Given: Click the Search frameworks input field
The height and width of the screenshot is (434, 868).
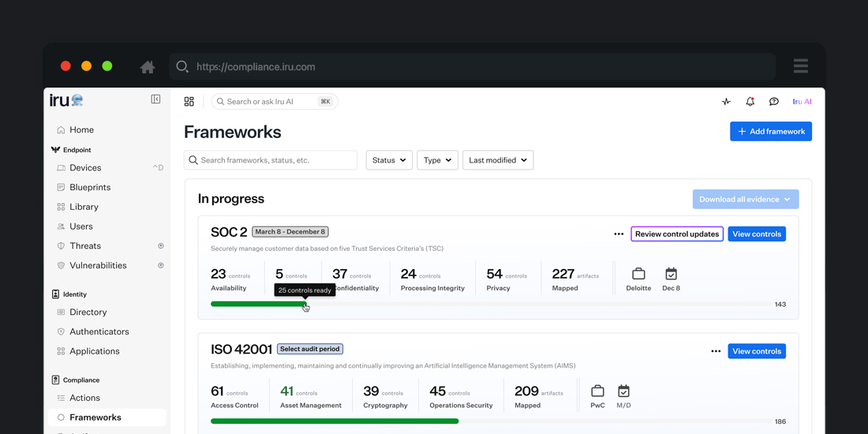Looking at the screenshot, I should (x=270, y=160).
